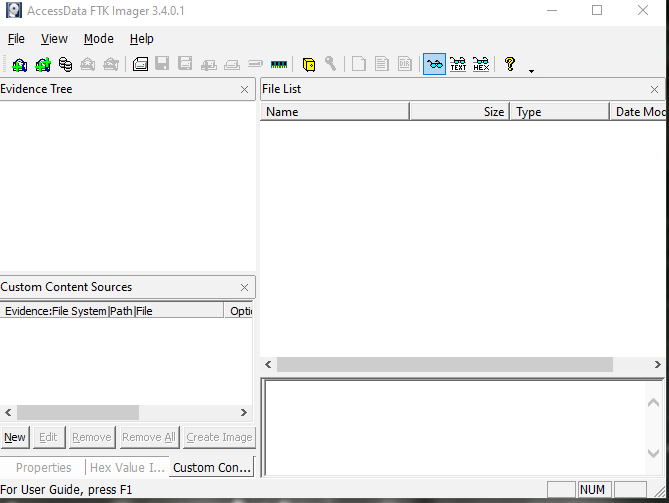Open the toolbar options dropdown arrow
Image resolution: width=669 pixels, height=503 pixels.
click(x=531, y=71)
